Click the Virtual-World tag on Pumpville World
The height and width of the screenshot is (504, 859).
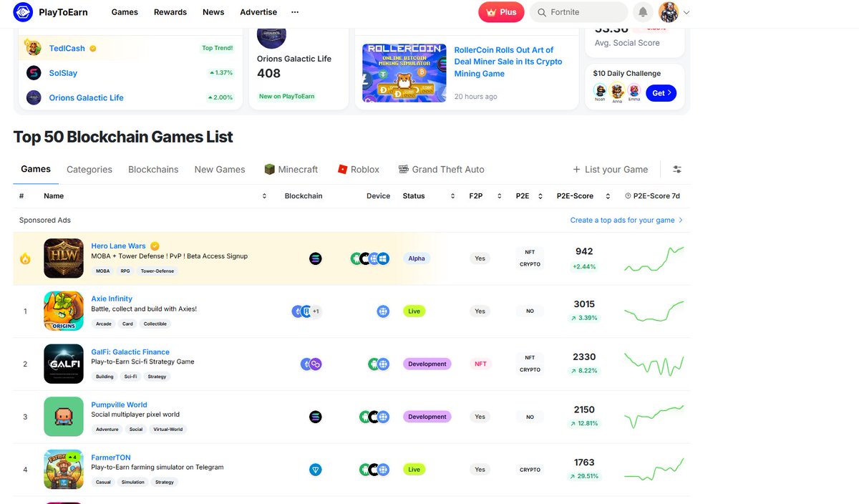(x=168, y=430)
